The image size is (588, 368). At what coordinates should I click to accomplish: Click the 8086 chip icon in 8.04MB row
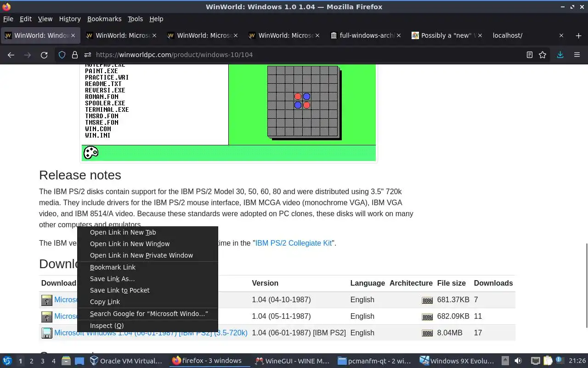click(x=427, y=333)
